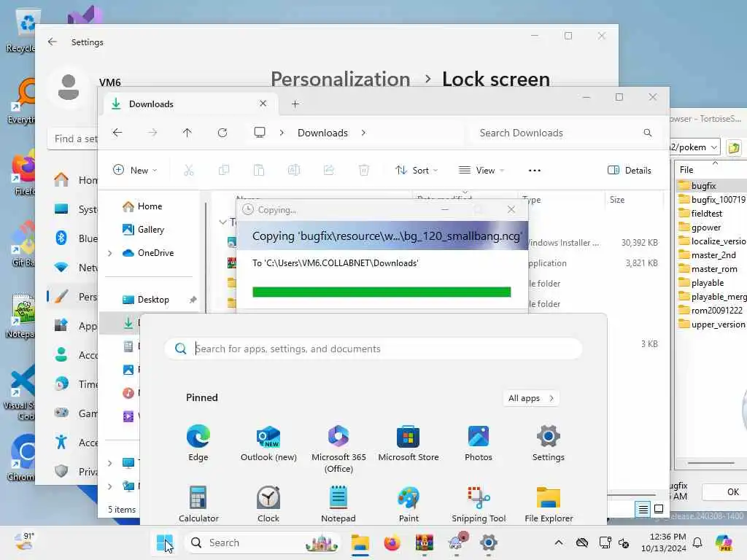This screenshot has height=560, width=747.
Task: Open the Sort dropdown in Explorer
Action: coord(417,170)
